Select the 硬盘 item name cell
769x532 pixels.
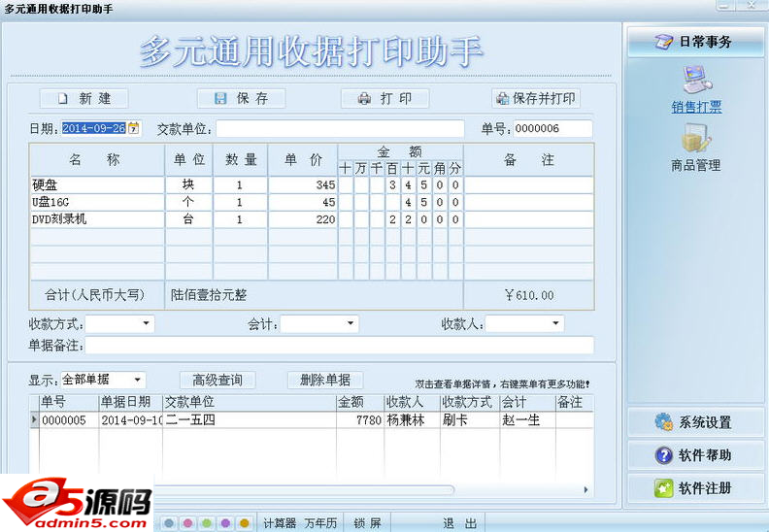(x=97, y=184)
